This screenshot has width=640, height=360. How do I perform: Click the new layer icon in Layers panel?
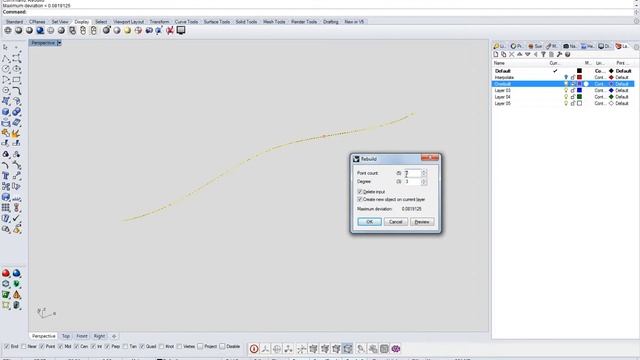(496, 54)
